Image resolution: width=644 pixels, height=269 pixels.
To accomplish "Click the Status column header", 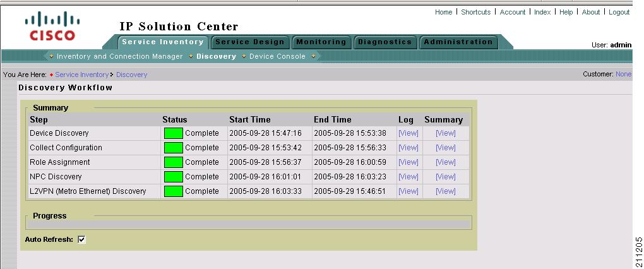I will pos(174,119).
